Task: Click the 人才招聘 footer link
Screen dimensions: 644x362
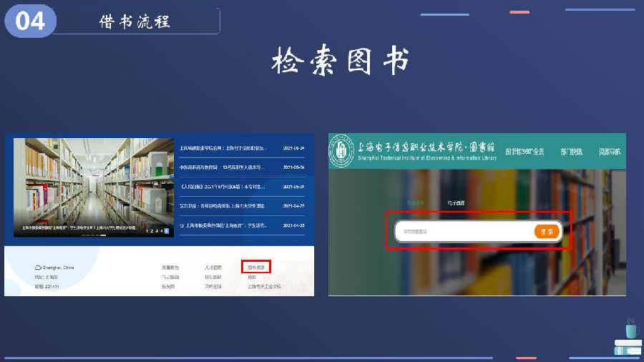Action: click(x=213, y=267)
